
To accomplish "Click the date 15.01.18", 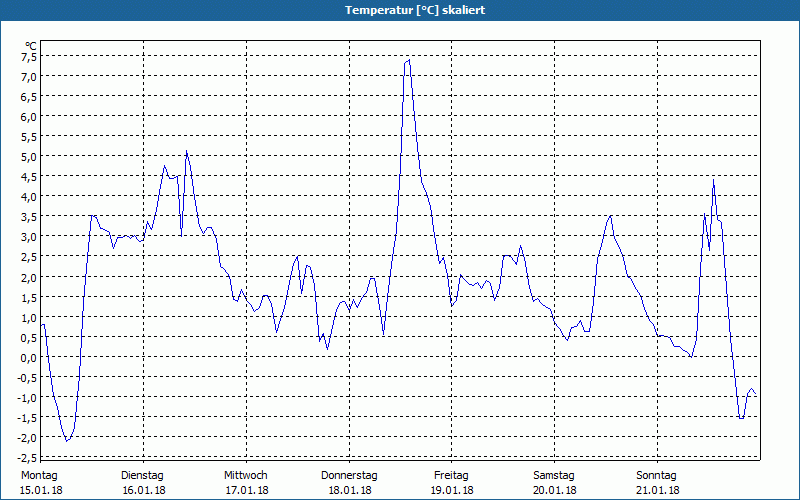I will 41,490.
